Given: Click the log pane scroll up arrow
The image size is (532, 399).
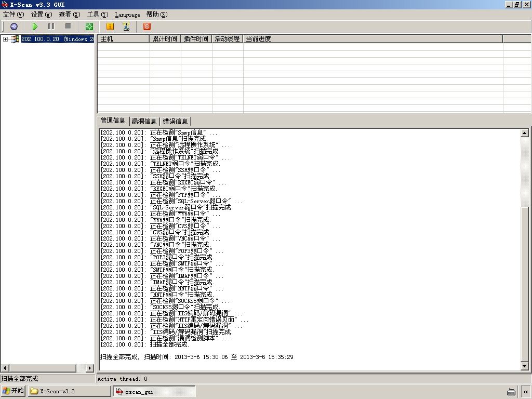Looking at the screenshot, I should coord(525,133).
